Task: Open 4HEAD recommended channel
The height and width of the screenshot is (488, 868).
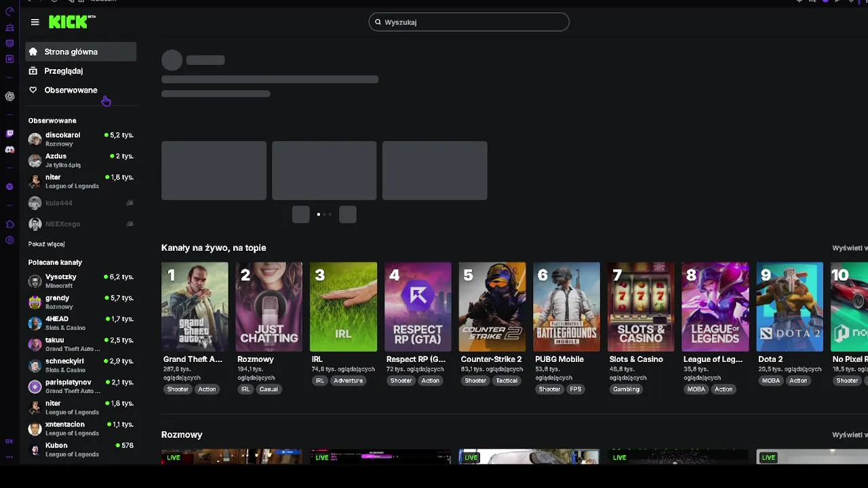Action: coord(81,323)
